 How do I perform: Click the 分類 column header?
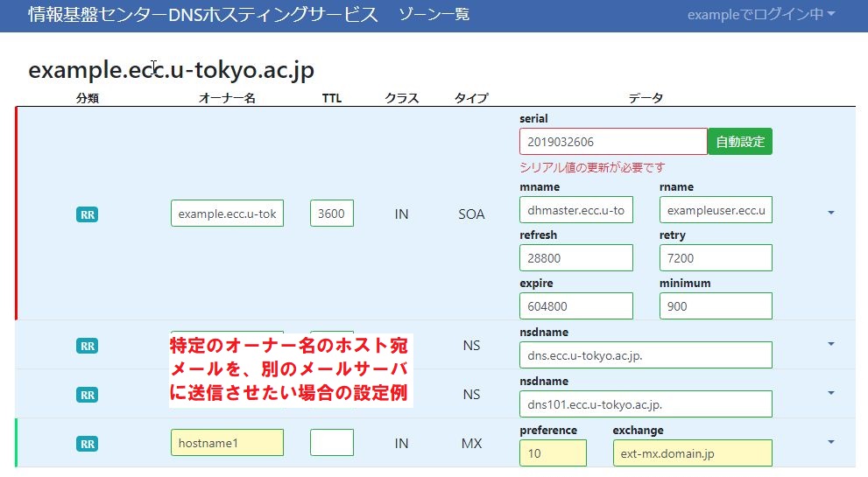[88, 98]
